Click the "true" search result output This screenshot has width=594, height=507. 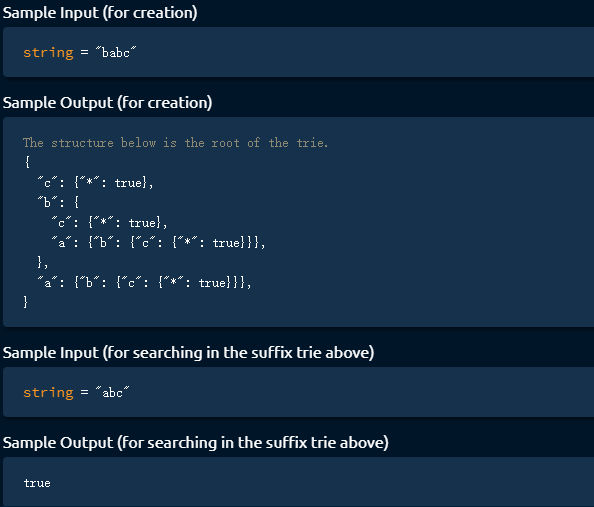click(x=37, y=483)
